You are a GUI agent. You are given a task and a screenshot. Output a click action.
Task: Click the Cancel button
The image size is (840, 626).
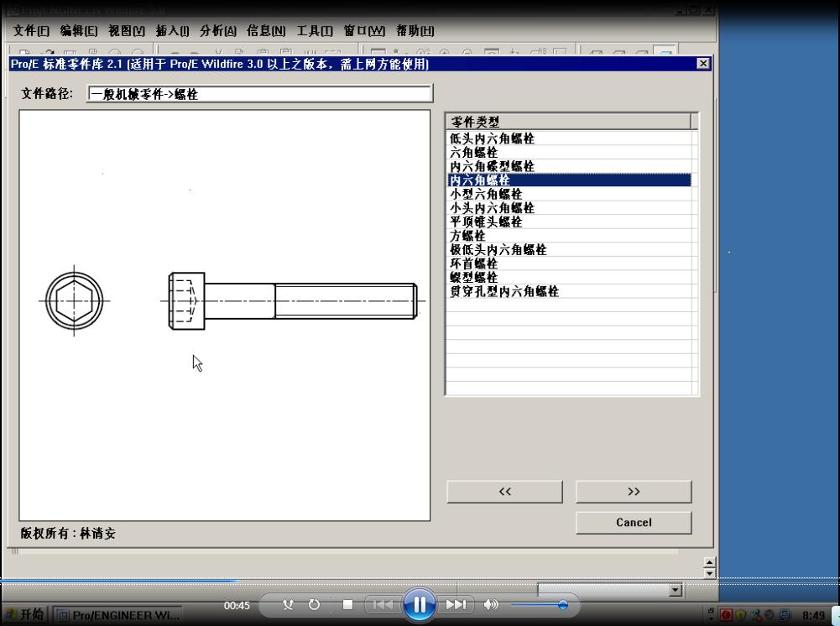click(x=634, y=523)
